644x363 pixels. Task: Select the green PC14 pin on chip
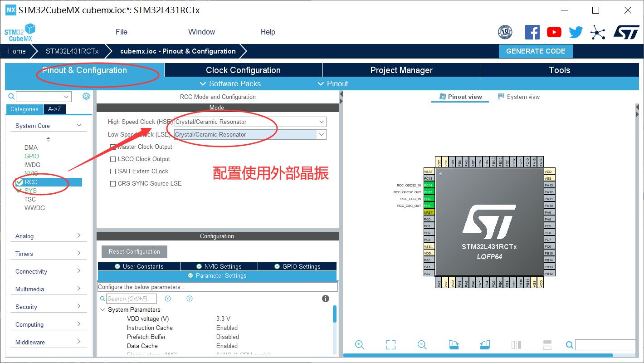pos(429,185)
